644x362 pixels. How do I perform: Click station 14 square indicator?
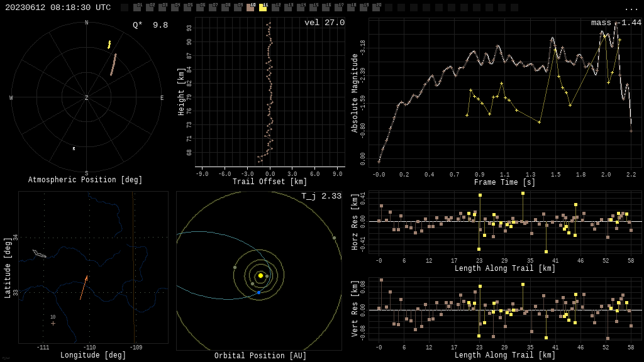[x=300, y=8]
